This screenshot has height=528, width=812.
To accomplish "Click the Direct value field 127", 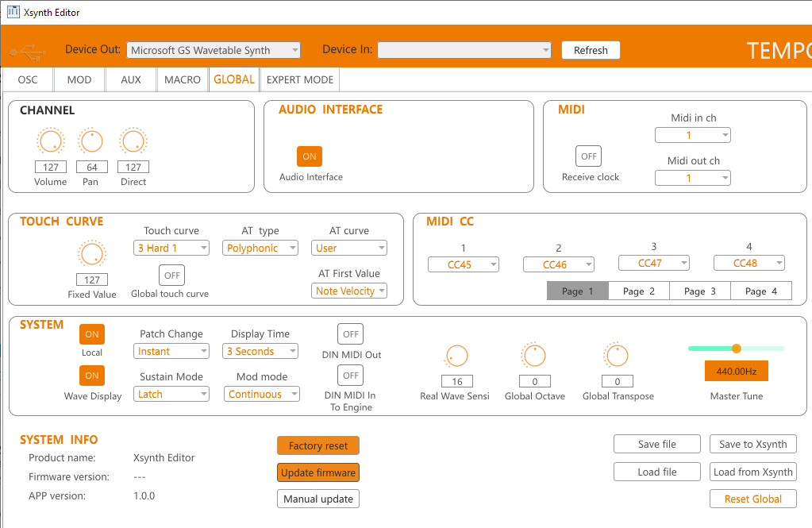I will pyautogui.click(x=133, y=167).
